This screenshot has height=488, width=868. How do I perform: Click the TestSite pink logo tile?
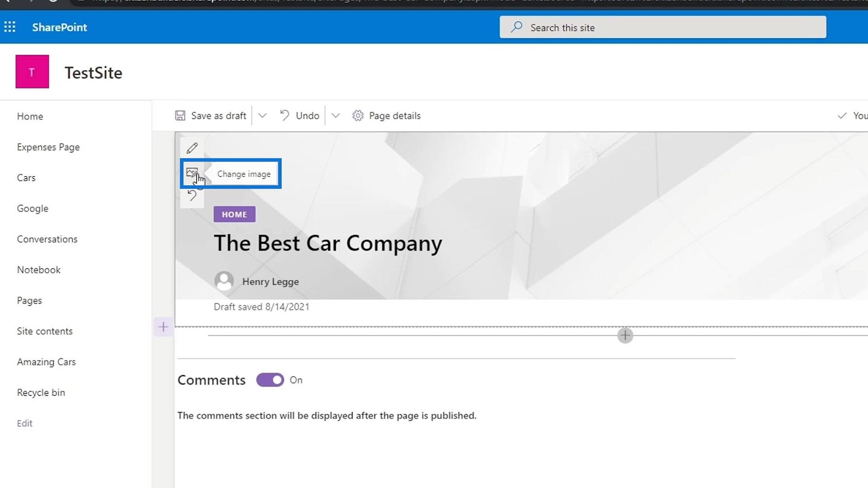click(32, 72)
